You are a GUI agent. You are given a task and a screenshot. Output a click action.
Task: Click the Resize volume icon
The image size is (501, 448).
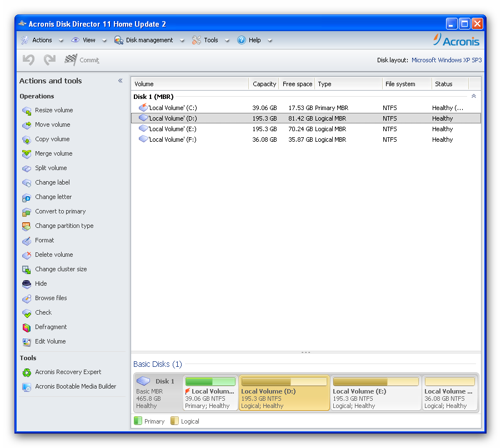point(27,111)
